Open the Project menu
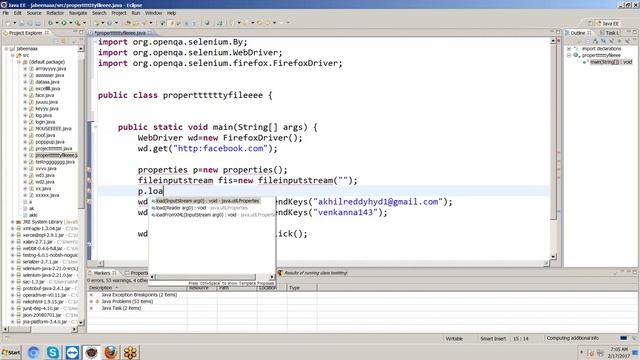The height and width of the screenshot is (360, 640). tap(119, 13)
